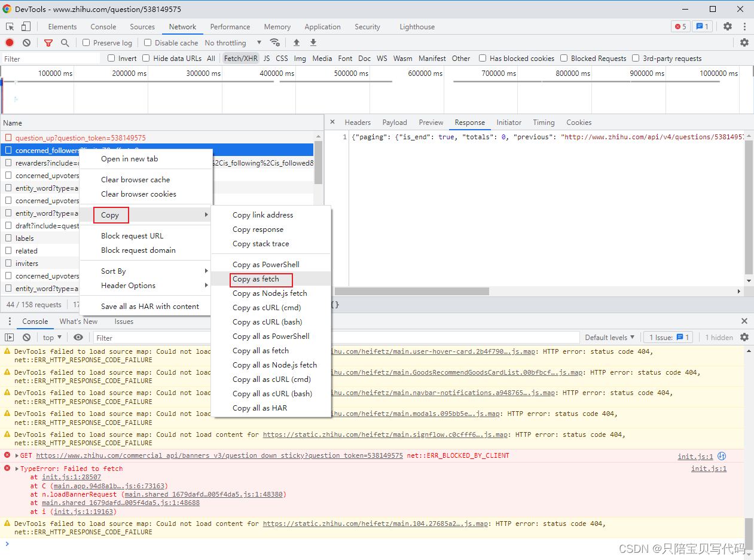Viewport: 754px width, 560px height.
Task: Click the response horizontal scrollbar thumb
Action: click(x=412, y=292)
